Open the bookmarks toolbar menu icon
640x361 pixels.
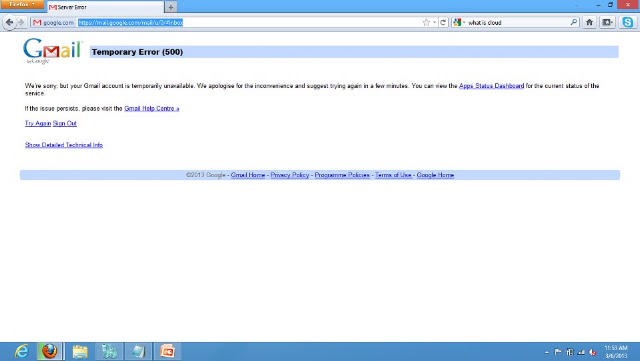click(x=607, y=22)
